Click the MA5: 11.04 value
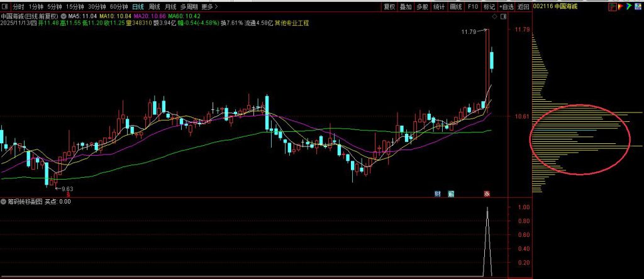The width and height of the screenshot is (644, 279). [x=82, y=16]
